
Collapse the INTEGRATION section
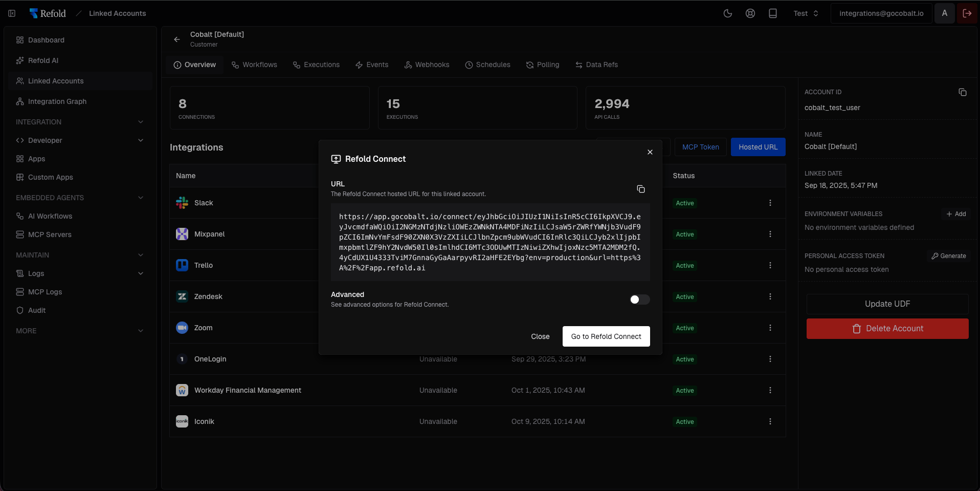[141, 122]
